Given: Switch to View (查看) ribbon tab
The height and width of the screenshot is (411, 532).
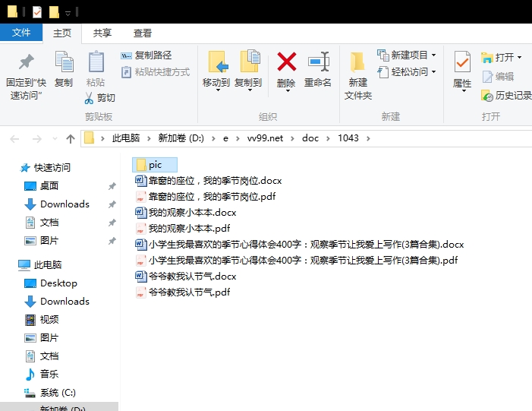Looking at the screenshot, I should coord(142,33).
